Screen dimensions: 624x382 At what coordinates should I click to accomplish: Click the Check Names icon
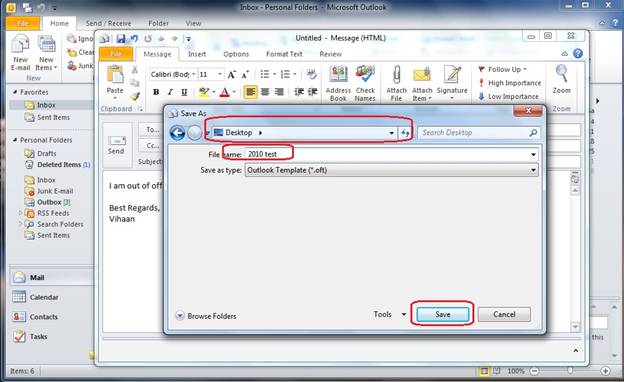pyautogui.click(x=365, y=75)
